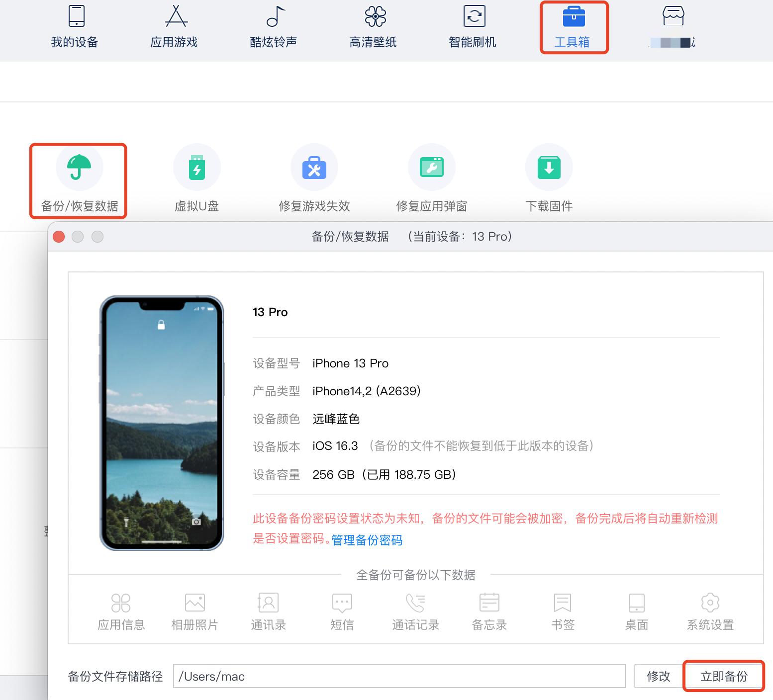Select the 系统设置 backup category
The image size is (773, 700).
710,611
